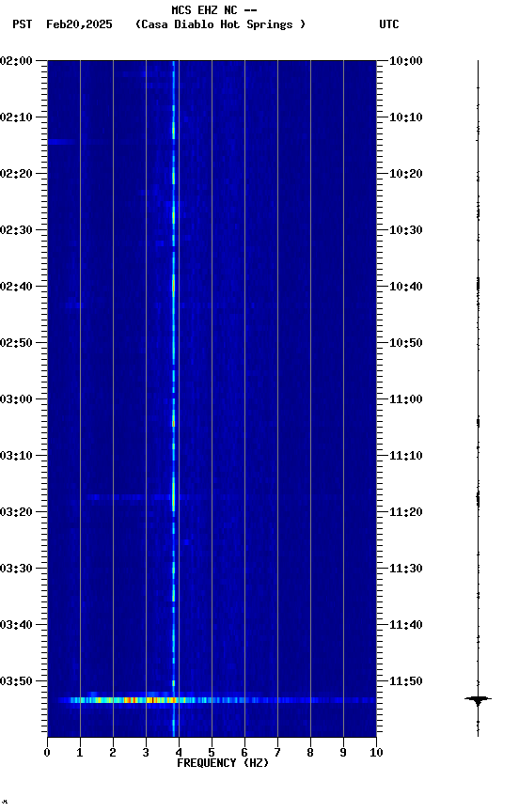
Task: Click the 10:30 UTC time label
Action: [x=406, y=230]
